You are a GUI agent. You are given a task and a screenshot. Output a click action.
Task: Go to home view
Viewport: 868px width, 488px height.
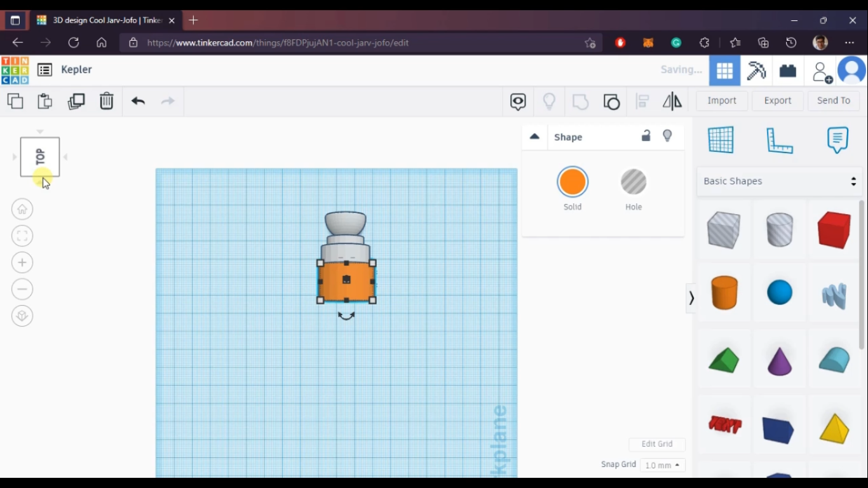[x=22, y=209]
